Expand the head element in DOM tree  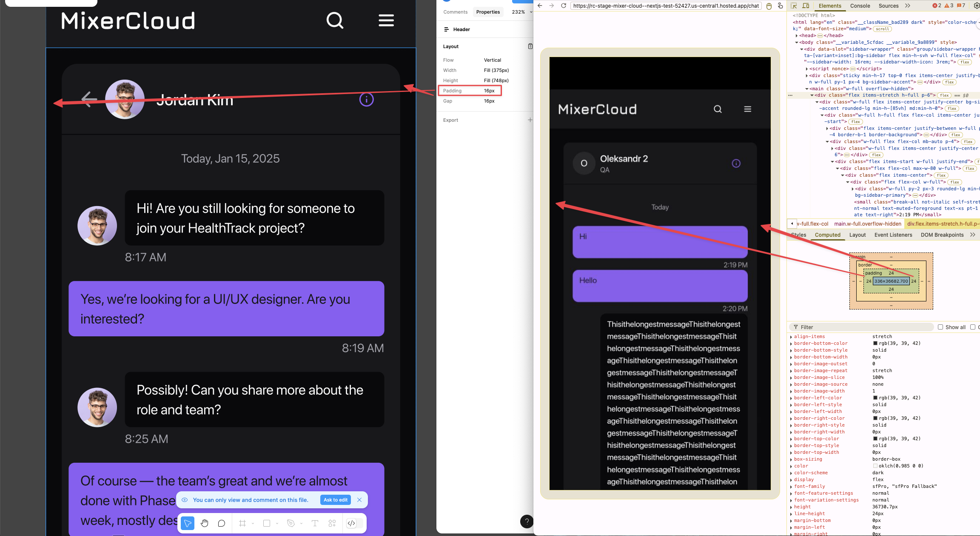(797, 36)
